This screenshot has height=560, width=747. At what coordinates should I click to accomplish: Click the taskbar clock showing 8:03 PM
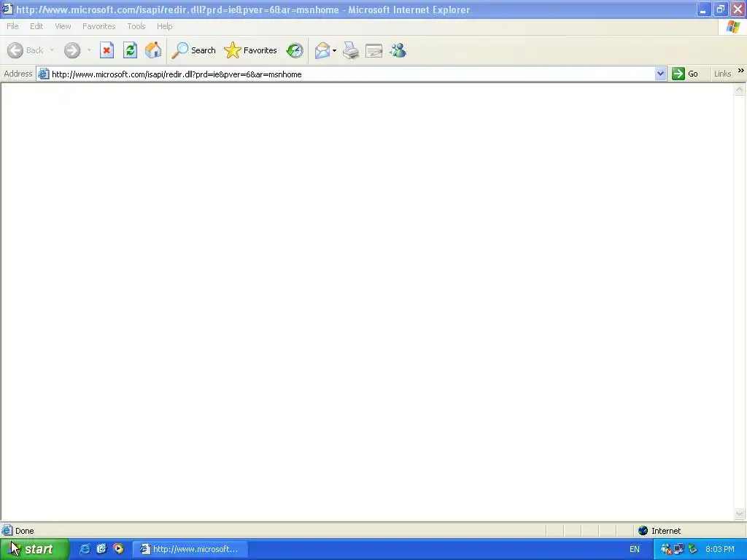coord(720,549)
